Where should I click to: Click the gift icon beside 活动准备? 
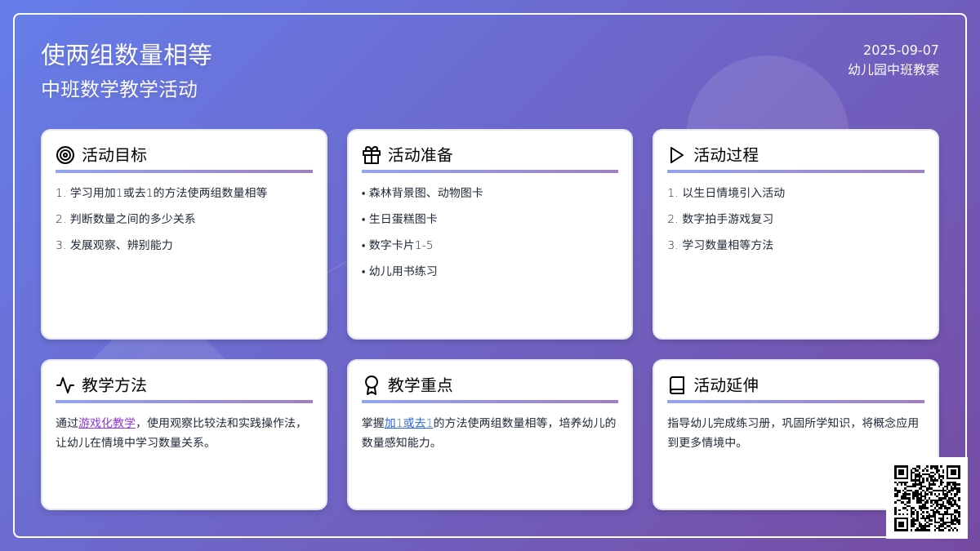click(x=372, y=155)
